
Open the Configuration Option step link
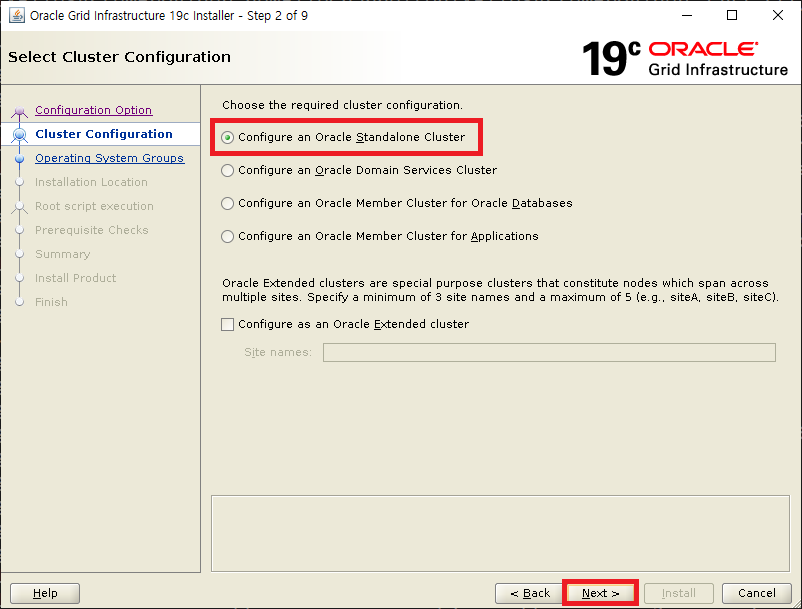[94, 110]
